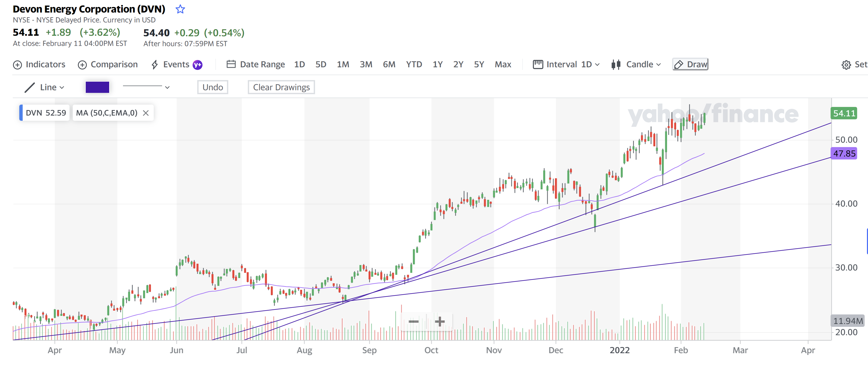Select the 5Y range
This screenshot has width=868, height=367.
[479, 64]
